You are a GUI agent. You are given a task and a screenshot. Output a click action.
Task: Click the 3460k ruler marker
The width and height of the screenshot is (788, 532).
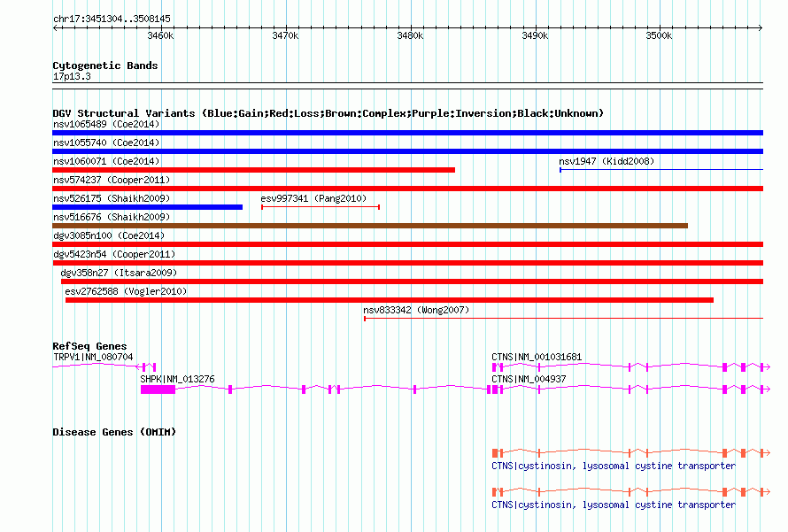[x=161, y=35]
